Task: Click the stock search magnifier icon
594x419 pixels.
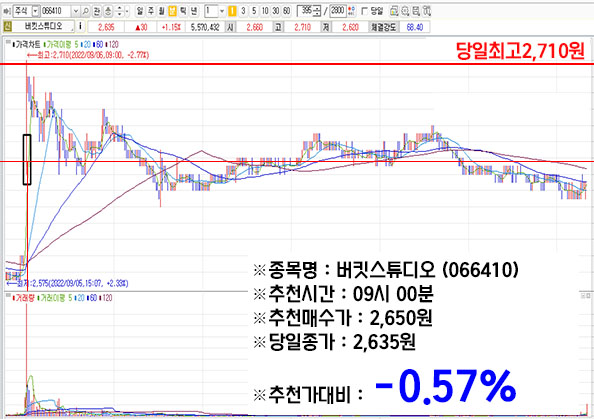Action: [x=86, y=11]
